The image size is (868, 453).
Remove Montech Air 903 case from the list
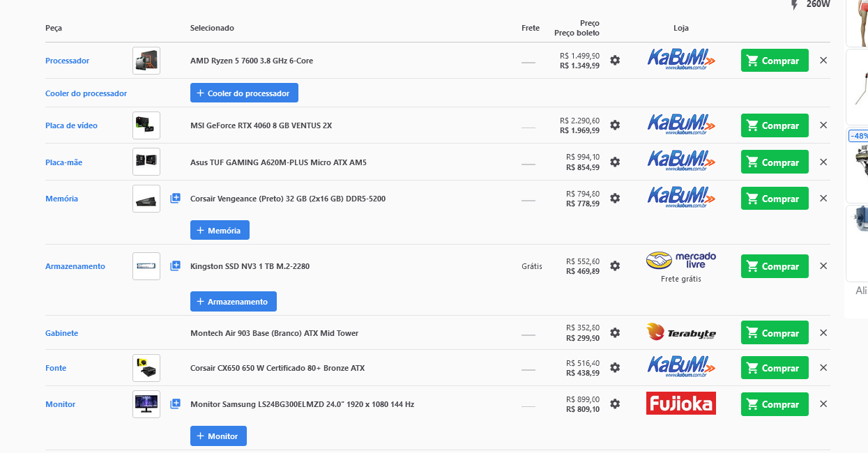point(823,333)
